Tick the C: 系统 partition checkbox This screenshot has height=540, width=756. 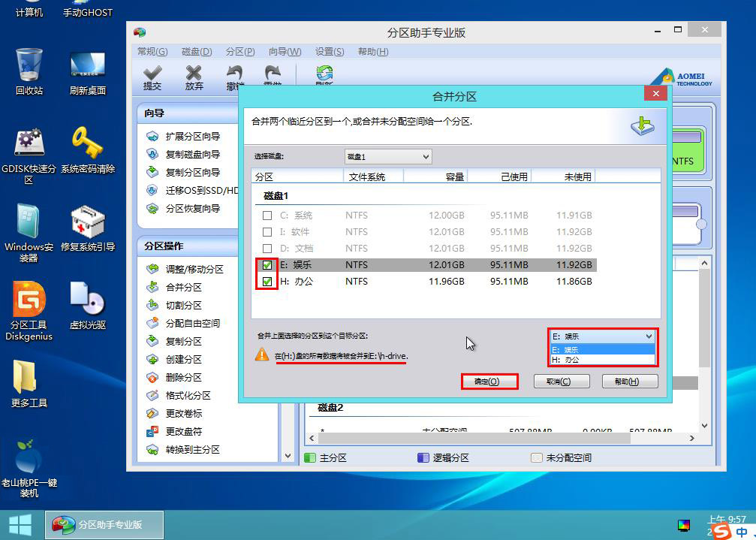(x=267, y=216)
